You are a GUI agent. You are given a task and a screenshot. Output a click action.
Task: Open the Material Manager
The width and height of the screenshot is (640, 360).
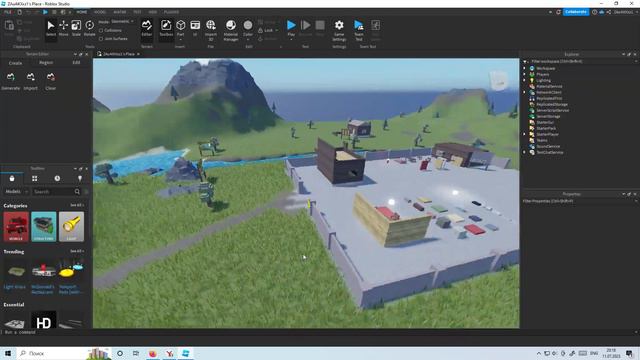[x=231, y=30]
